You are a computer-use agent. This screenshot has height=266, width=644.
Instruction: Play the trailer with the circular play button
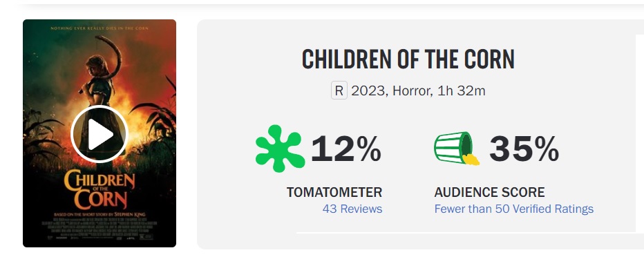pyautogui.click(x=100, y=134)
